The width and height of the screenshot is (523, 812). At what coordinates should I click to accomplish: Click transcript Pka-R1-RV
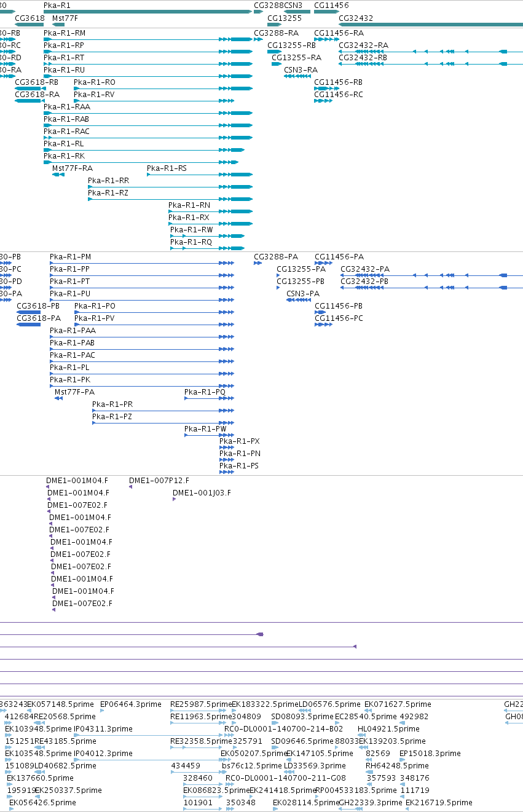pos(94,95)
